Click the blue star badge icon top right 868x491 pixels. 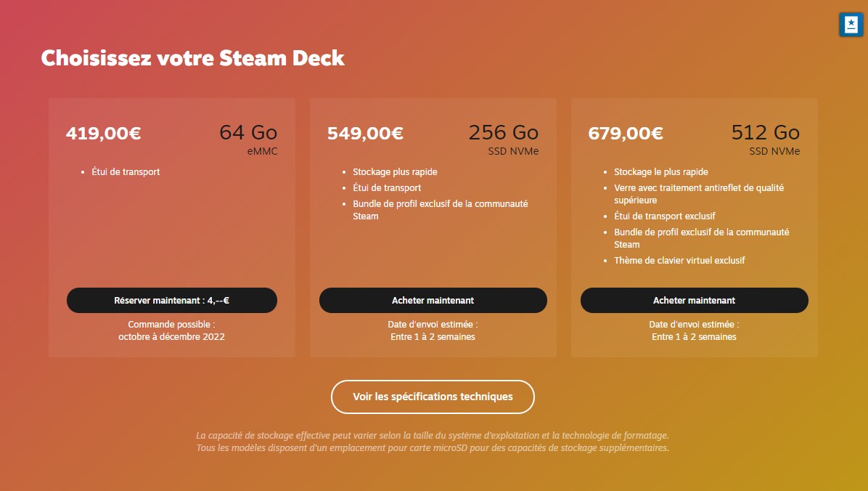click(x=850, y=24)
